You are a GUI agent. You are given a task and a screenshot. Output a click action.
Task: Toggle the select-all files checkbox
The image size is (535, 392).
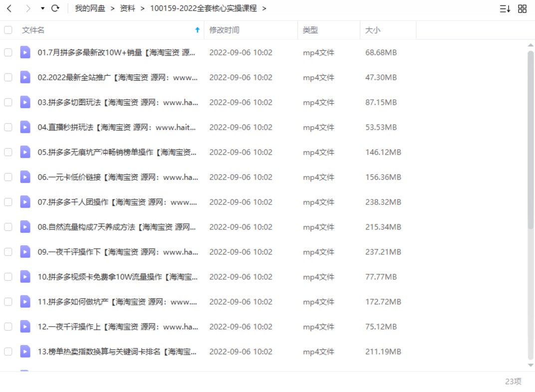8,30
